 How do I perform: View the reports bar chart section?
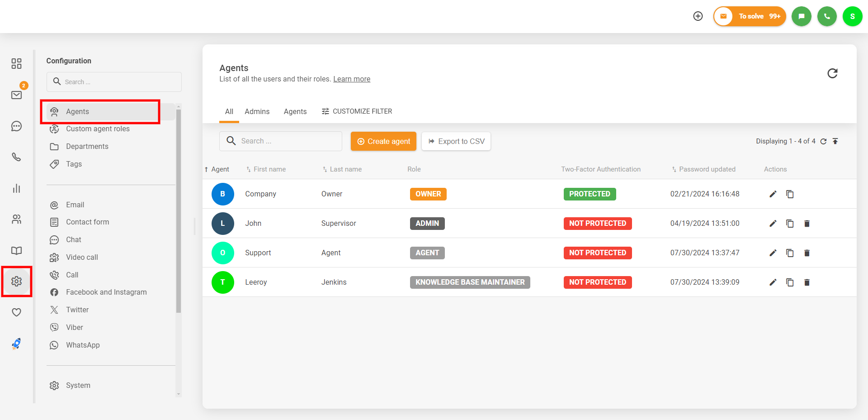16,188
